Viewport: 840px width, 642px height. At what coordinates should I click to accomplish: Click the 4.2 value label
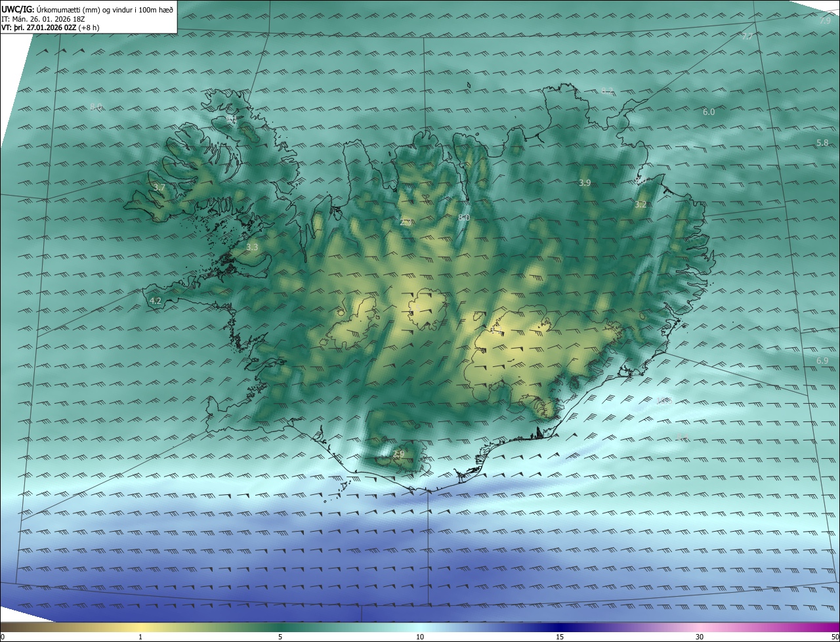point(156,301)
